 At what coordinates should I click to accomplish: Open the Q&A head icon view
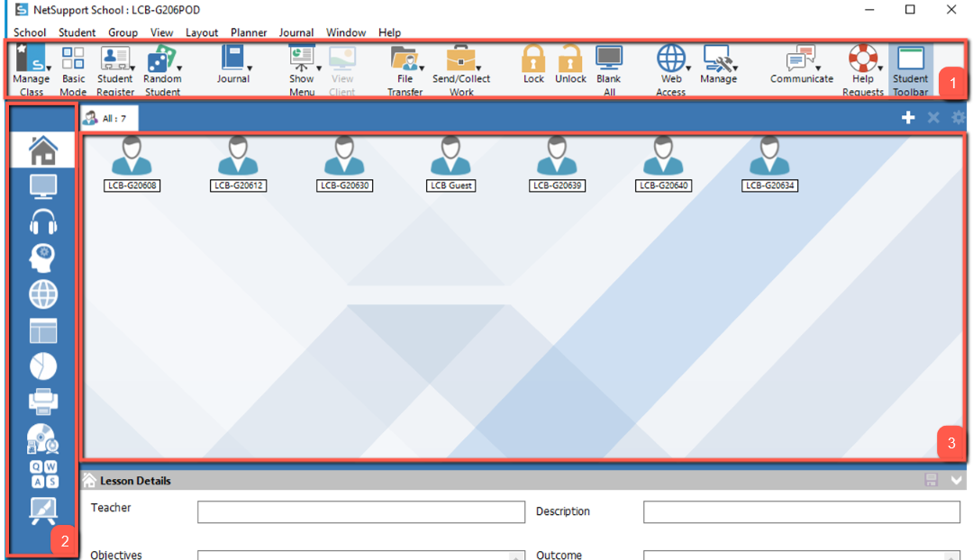[x=43, y=258]
